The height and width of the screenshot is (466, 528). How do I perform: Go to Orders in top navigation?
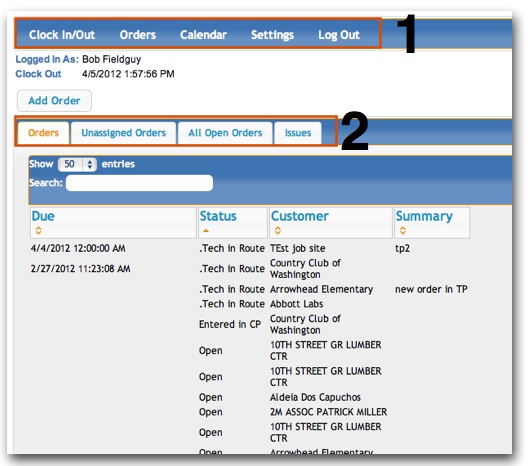138,35
